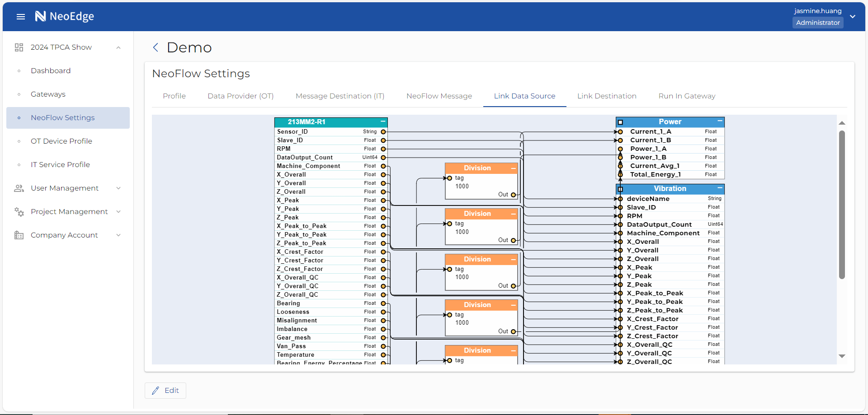Viewport: 868px width, 415px height.
Task: Click the Current_Avg_1 row in Power node
Action: coord(670,166)
